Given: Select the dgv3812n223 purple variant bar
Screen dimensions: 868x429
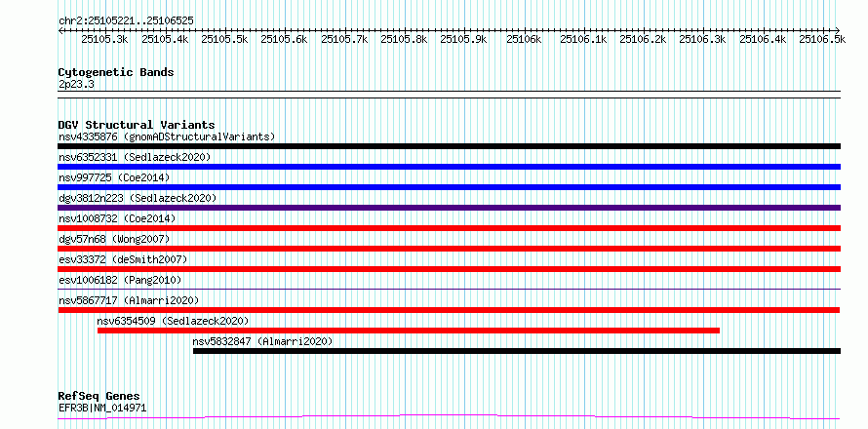Looking at the screenshot, I should (449, 208).
